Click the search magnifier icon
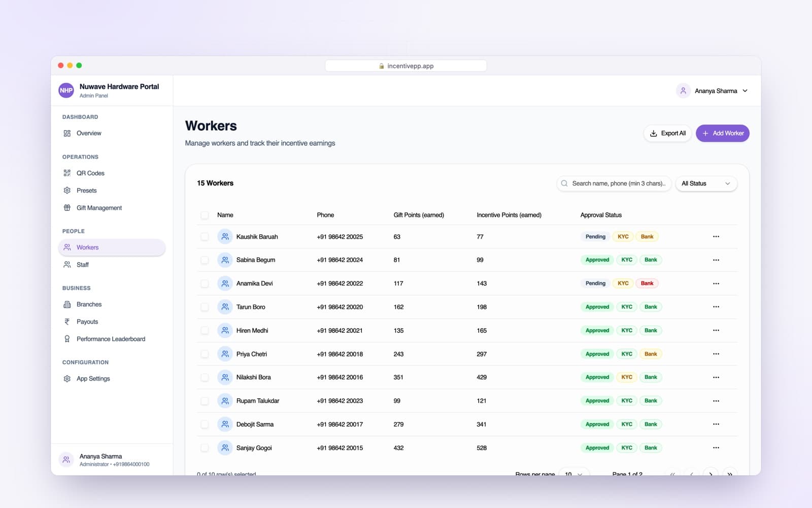 pyautogui.click(x=564, y=183)
